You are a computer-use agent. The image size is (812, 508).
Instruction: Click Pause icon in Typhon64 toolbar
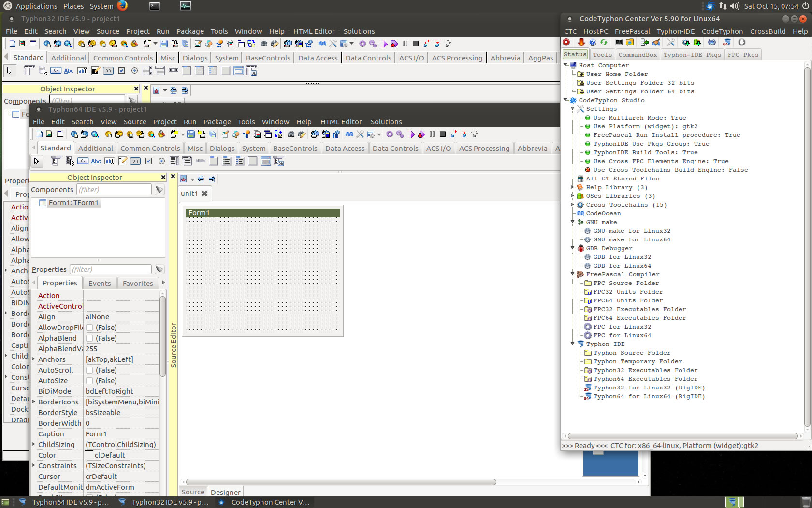pyautogui.click(x=432, y=134)
